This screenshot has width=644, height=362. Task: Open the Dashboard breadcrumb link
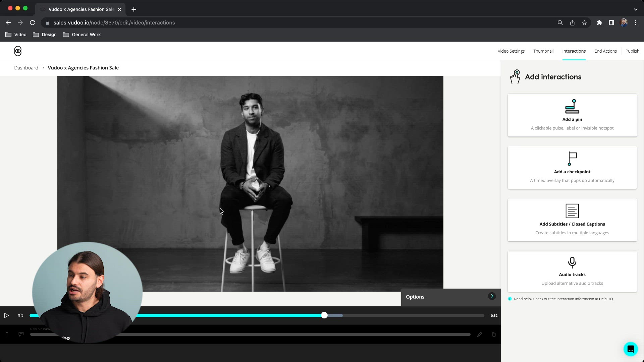click(x=26, y=68)
